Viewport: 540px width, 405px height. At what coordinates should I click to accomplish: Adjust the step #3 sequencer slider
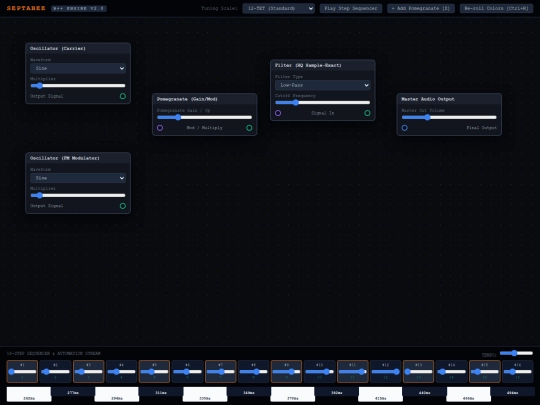tap(89, 372)
